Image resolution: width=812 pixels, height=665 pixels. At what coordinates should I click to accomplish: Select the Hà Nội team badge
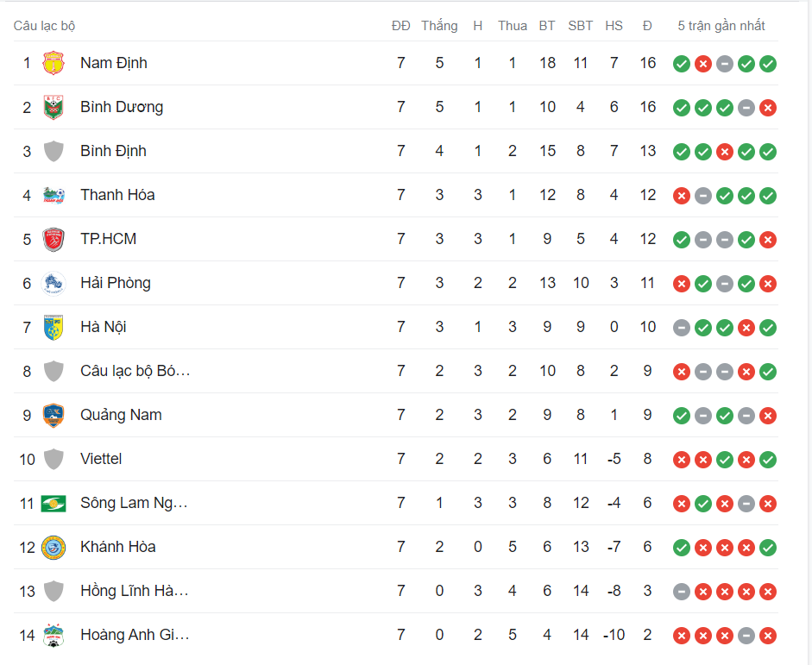click(54, 327)
